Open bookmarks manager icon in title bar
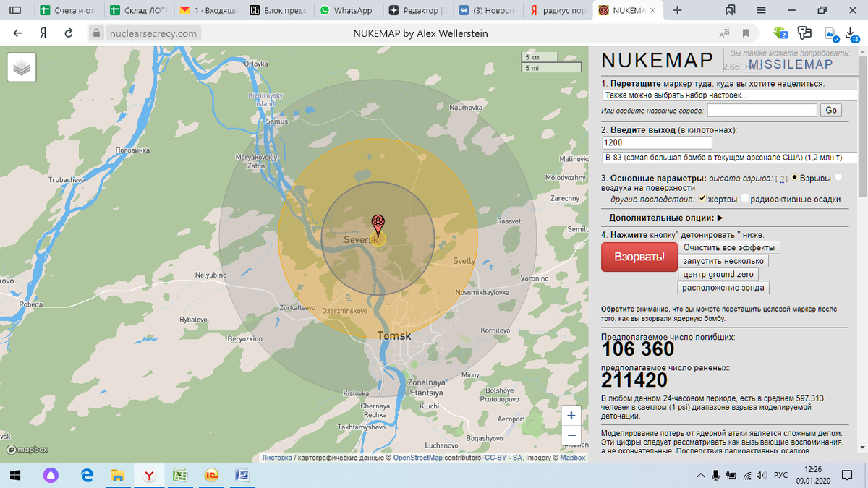 (x=730, y=10)
